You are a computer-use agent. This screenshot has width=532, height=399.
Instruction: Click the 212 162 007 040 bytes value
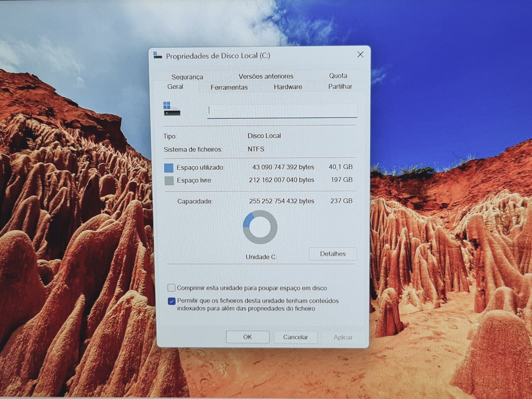281,180
